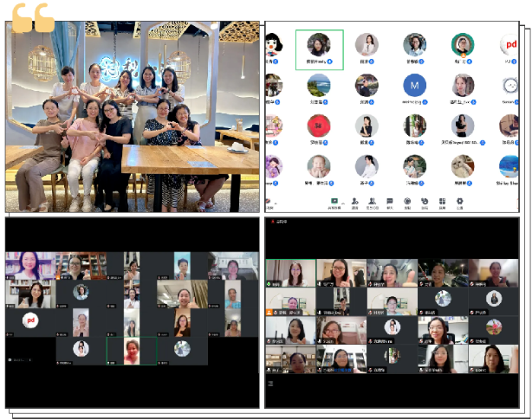532x420 pixels.
Task: Click the orange host badge on the right-grid tile
Action: pos(269,313)
